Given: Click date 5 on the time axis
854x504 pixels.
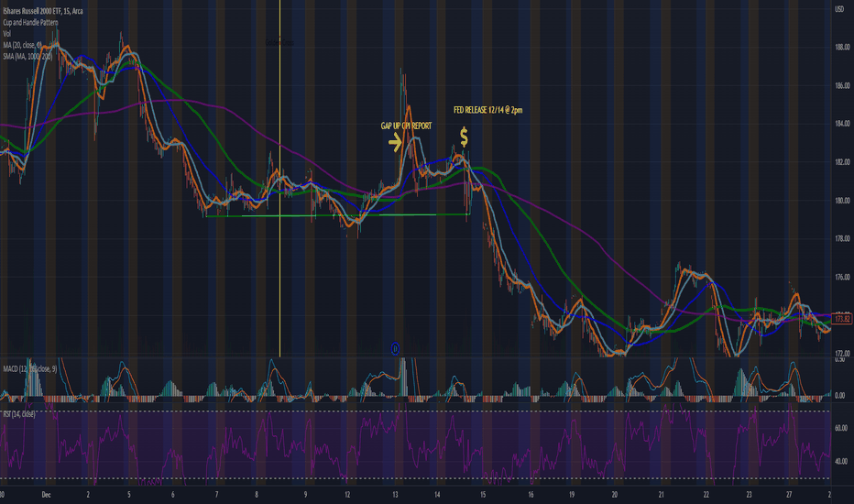Looking at the screenshot, I should click(x=129, y=495).
